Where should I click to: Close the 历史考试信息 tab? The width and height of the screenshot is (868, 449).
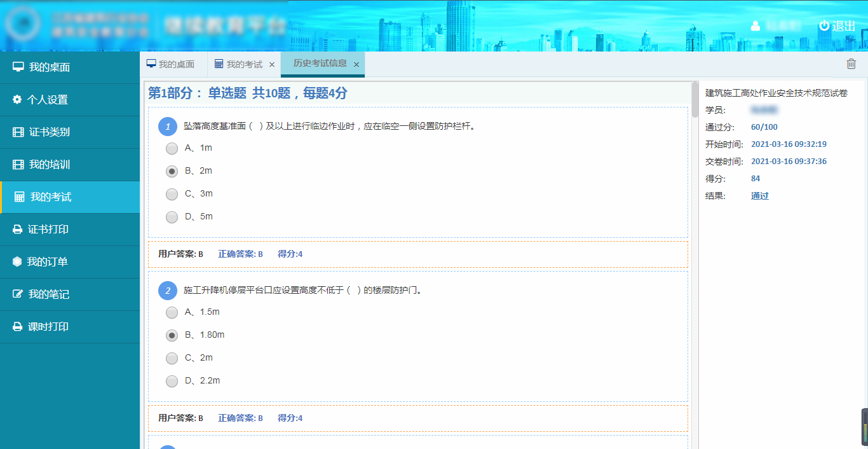(356, 64)
